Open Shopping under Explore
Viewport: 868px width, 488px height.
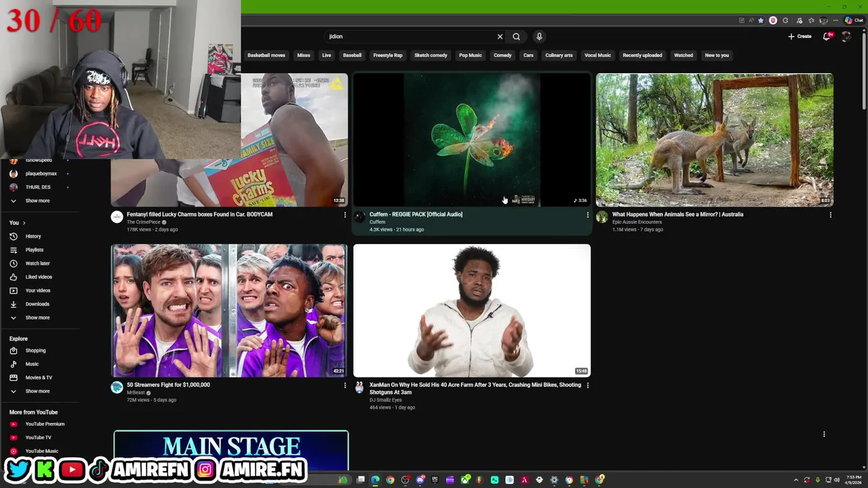[x=35, y=350]
